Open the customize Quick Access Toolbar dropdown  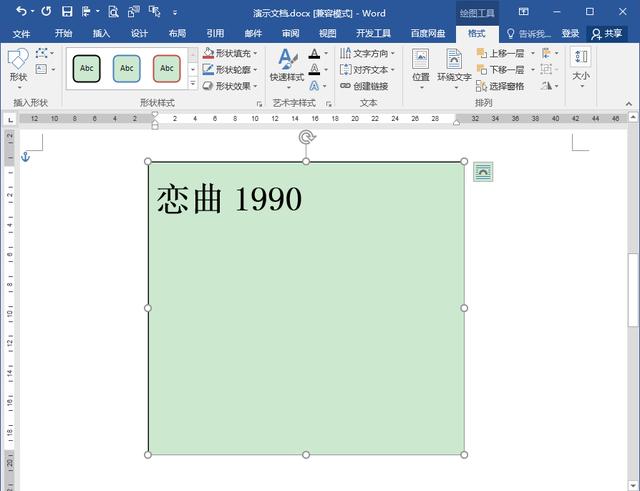pyautogui.click(x=175, y=13)
